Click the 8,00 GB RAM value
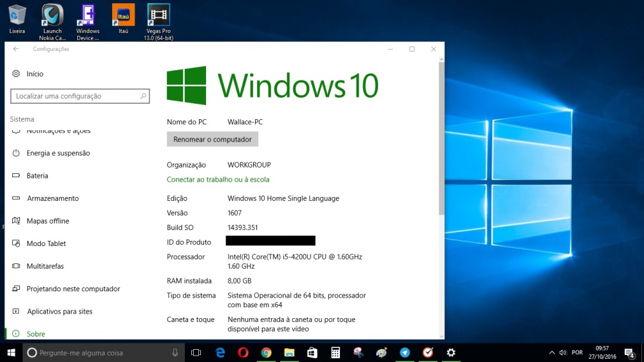The width and height of the screenshot is (644, 362). tap(240, 281)
